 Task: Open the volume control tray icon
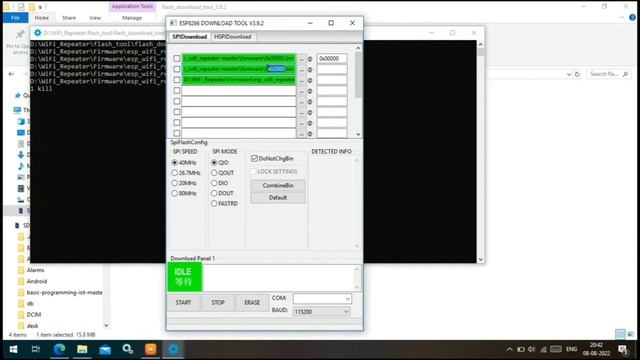click(531, 349)
